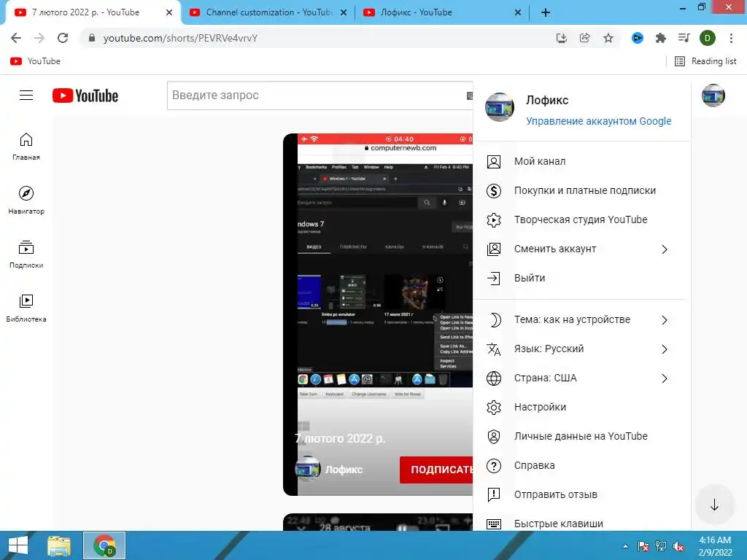
Task: Reload the current page
Action: 63,38
